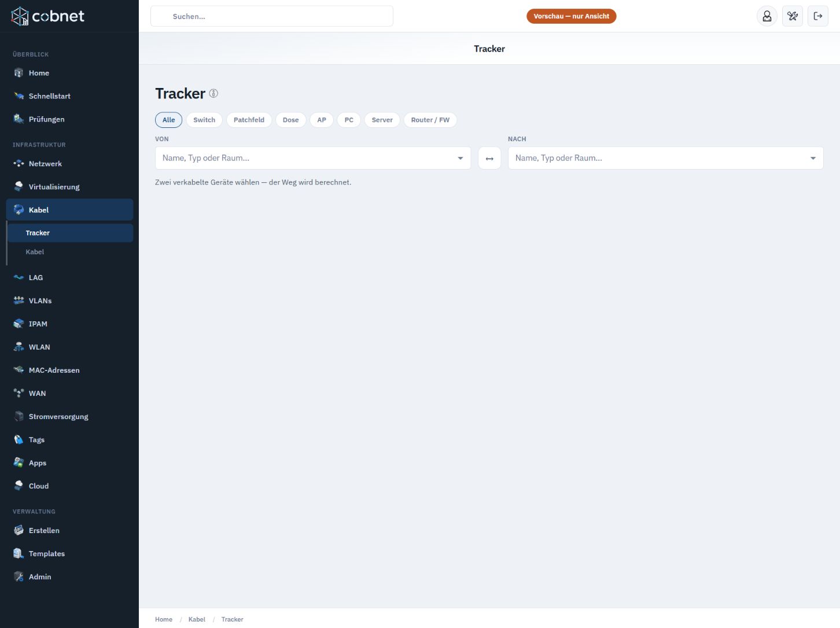The height and width of the screenshot is (628, 840).
Task: Open Virtualisierung page
Action: click(x=69, y=187)
